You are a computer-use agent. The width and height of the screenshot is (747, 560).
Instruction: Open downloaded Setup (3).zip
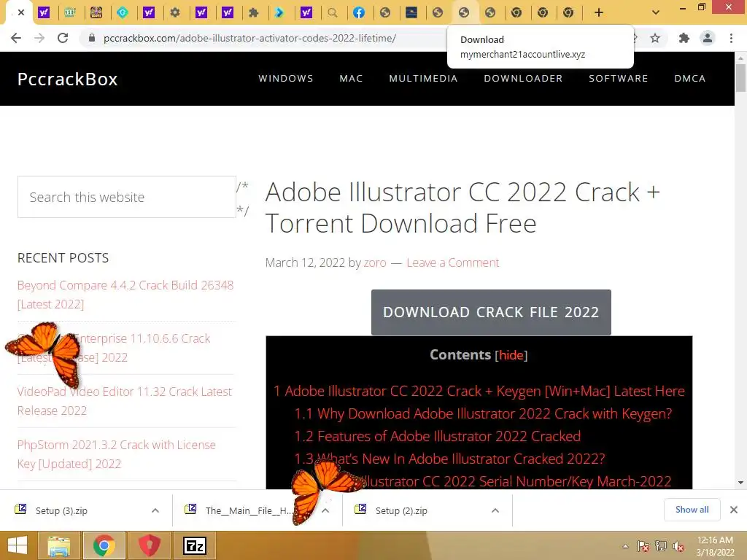pos(61,510)
